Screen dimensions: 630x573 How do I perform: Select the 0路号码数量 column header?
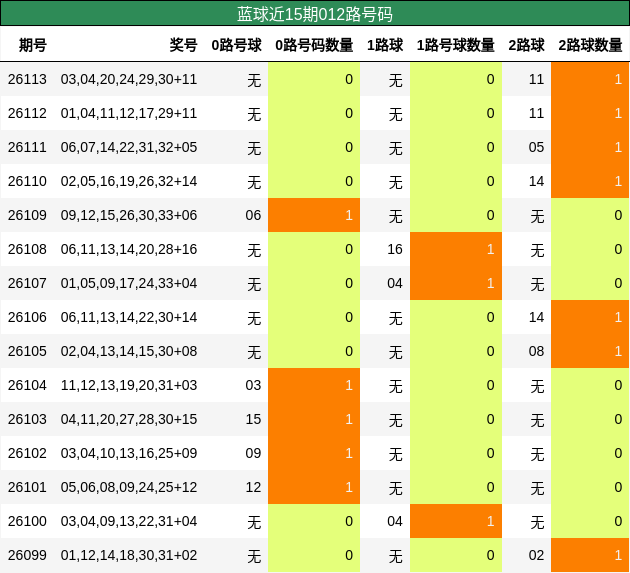click(x=314, y=45)
